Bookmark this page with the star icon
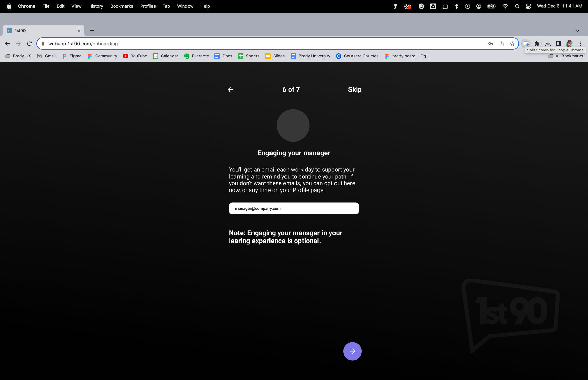 click(x=512, y=44)
